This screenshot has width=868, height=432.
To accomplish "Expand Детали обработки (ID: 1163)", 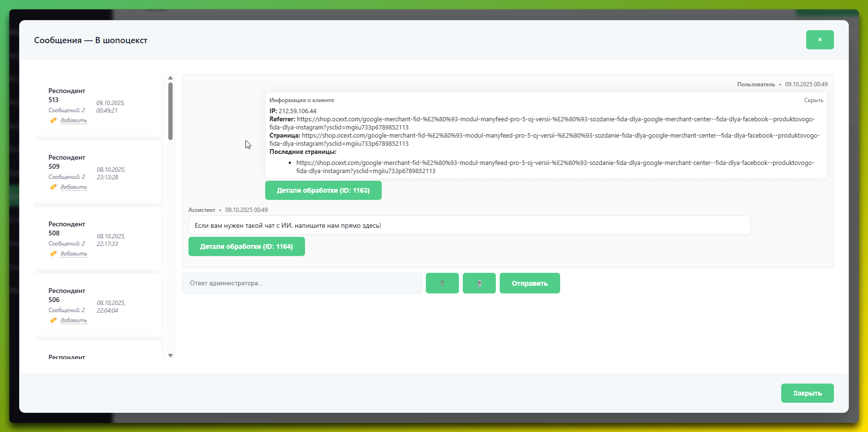I will pos(323,190).
